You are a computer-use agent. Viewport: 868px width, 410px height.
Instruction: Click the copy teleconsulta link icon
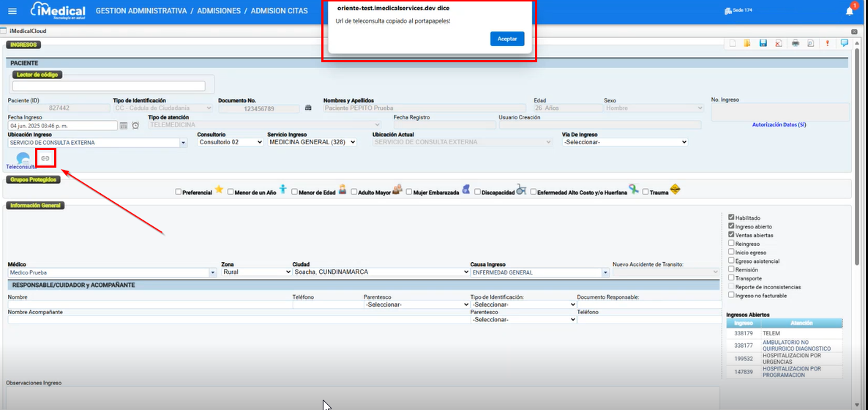pyautogui.click(x=45, y=158)
